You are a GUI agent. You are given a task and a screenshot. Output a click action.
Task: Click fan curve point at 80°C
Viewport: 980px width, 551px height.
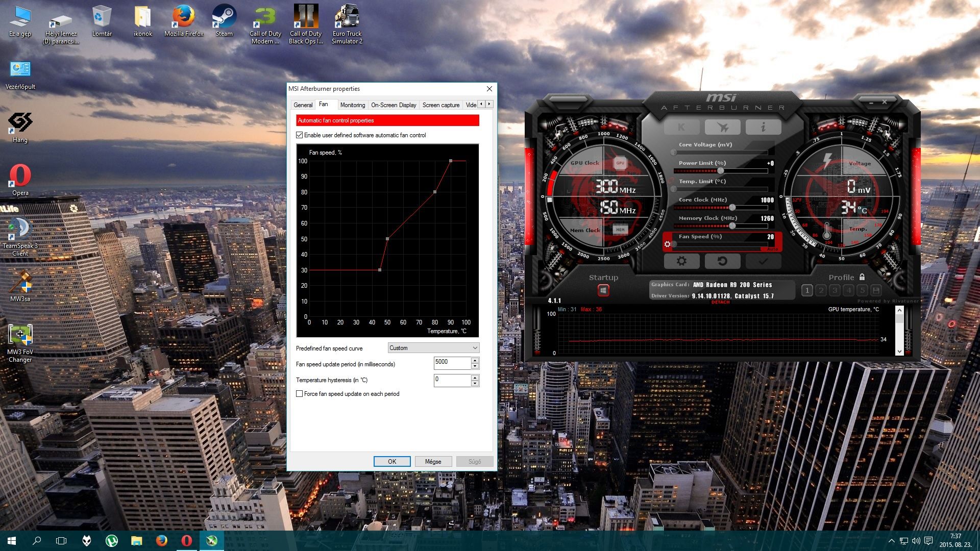[435, 192]
